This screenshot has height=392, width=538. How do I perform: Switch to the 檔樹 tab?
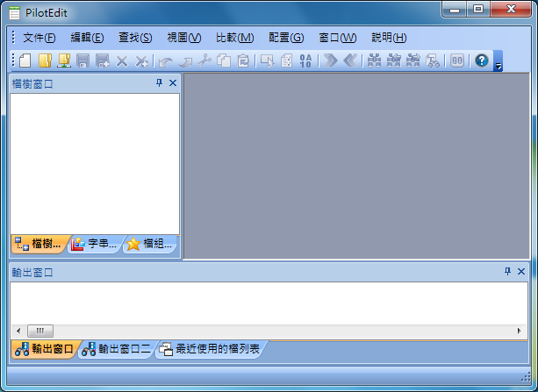click(x=39, y=244)
